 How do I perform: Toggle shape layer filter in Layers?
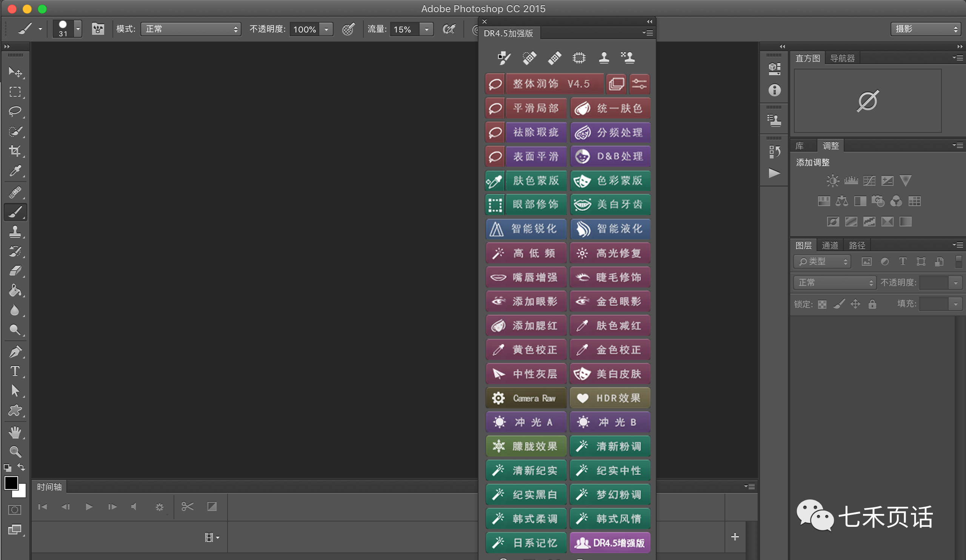tap(921, 262)
